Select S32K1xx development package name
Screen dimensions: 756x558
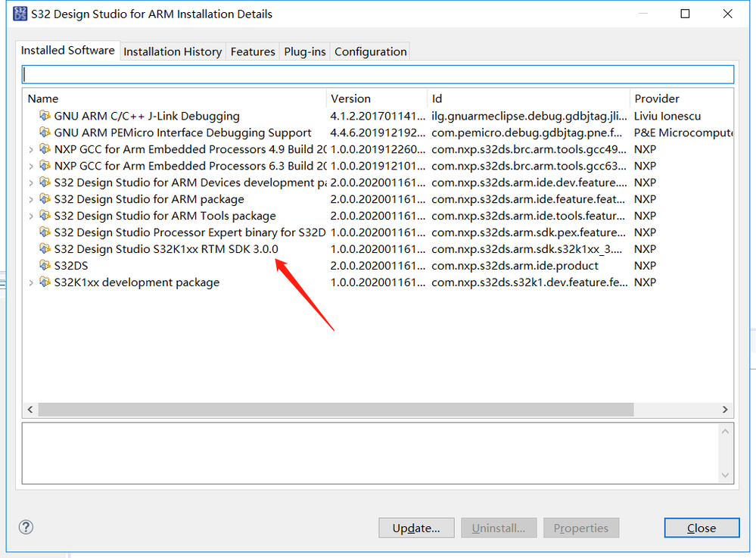(136, 282)
